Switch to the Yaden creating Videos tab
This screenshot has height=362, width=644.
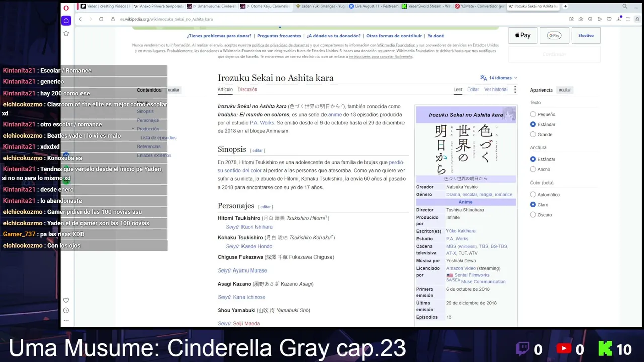(x=105, y=6)
